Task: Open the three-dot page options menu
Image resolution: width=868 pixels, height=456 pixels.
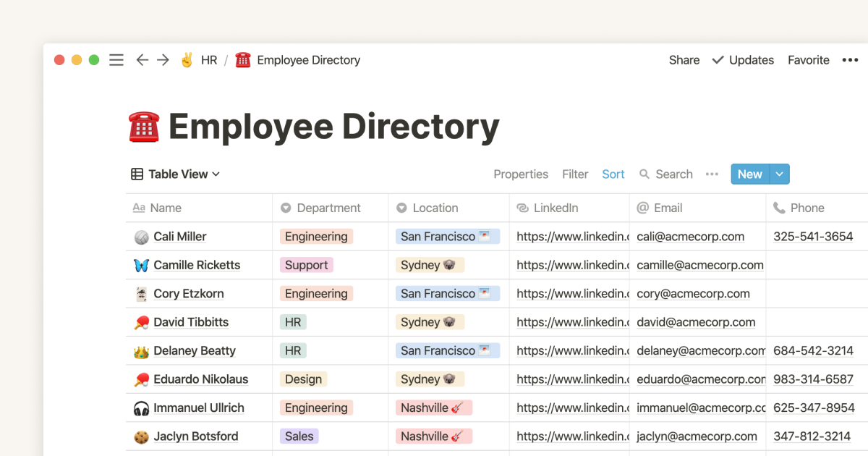Action: click(x=850, y=60)
